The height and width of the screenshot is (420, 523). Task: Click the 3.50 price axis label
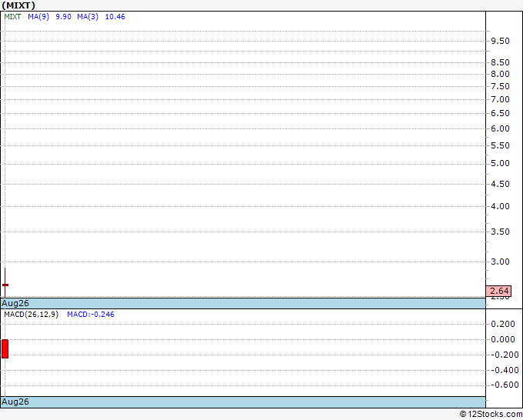coord(501,232)
